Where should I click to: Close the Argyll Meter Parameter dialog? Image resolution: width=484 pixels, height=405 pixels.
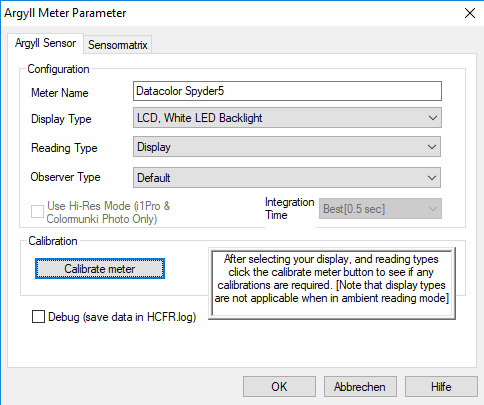coord(470,13)
